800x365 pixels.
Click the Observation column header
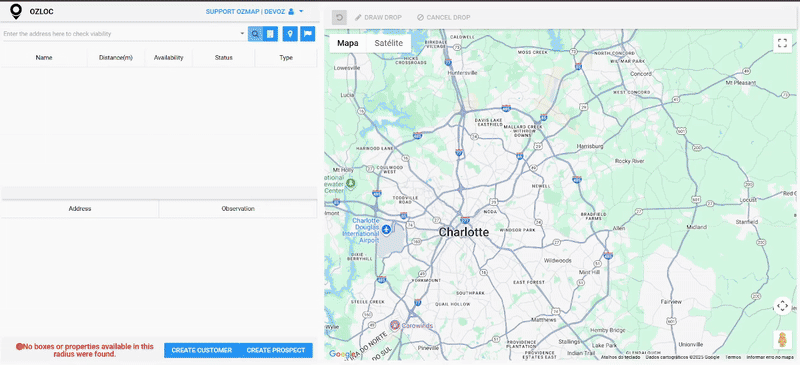(x=238, y=209)
